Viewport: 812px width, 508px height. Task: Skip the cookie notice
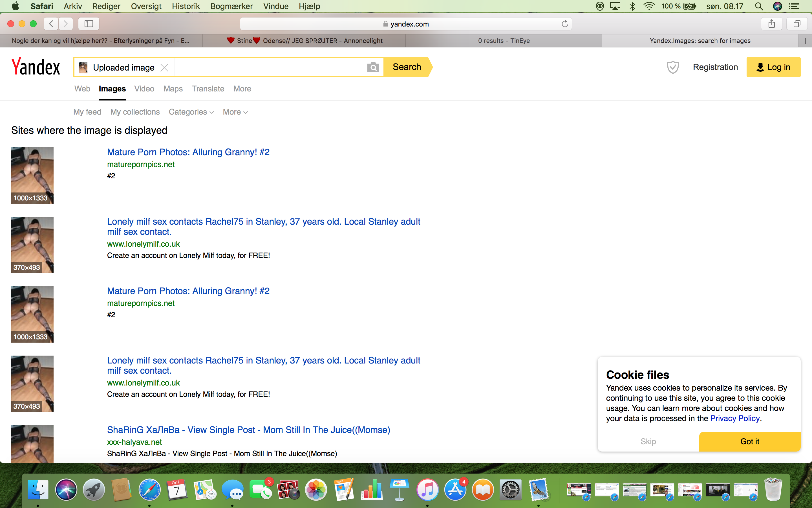[648, 441]
